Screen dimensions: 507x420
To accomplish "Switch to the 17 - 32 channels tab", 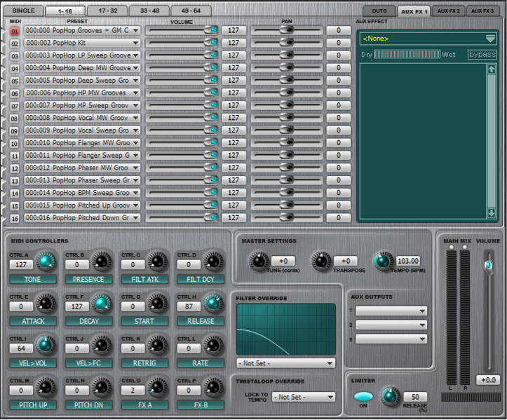I will pos(108,11).
